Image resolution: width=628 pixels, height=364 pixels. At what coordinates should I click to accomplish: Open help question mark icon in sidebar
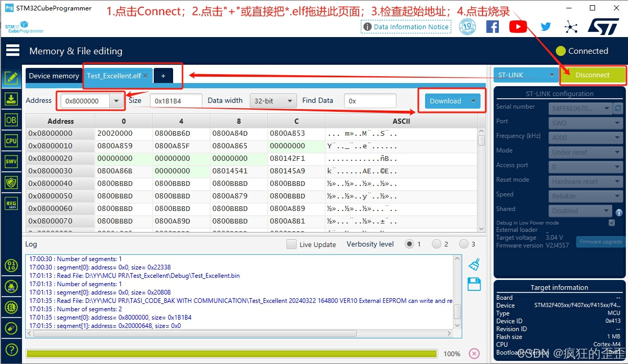tap(11, 350)
